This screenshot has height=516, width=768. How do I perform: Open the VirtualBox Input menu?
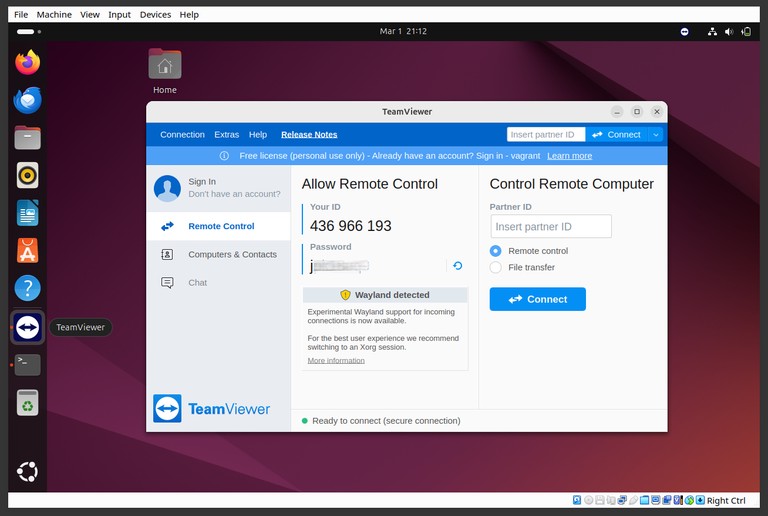point(120,15)
